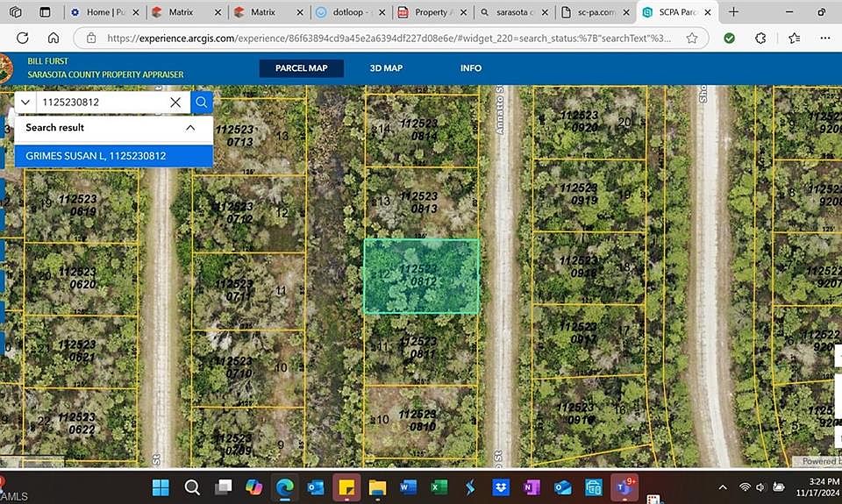Open OneNote from the taskbar
The height and width of the screenshot is (504, 842).
click(532, 487)
